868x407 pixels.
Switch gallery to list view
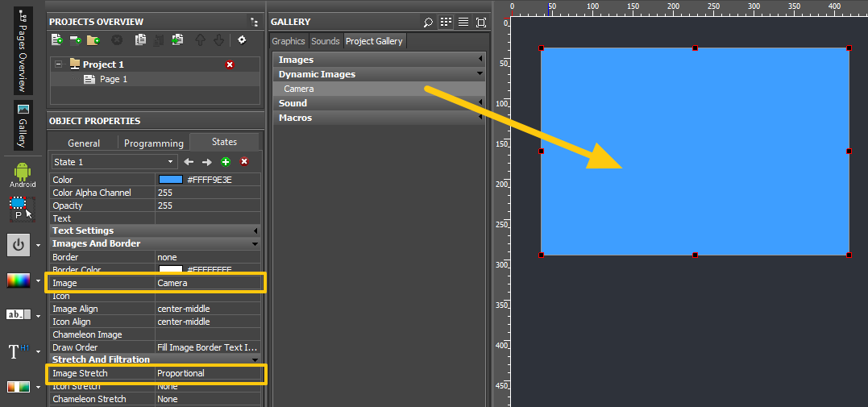[x=463, y=22]
